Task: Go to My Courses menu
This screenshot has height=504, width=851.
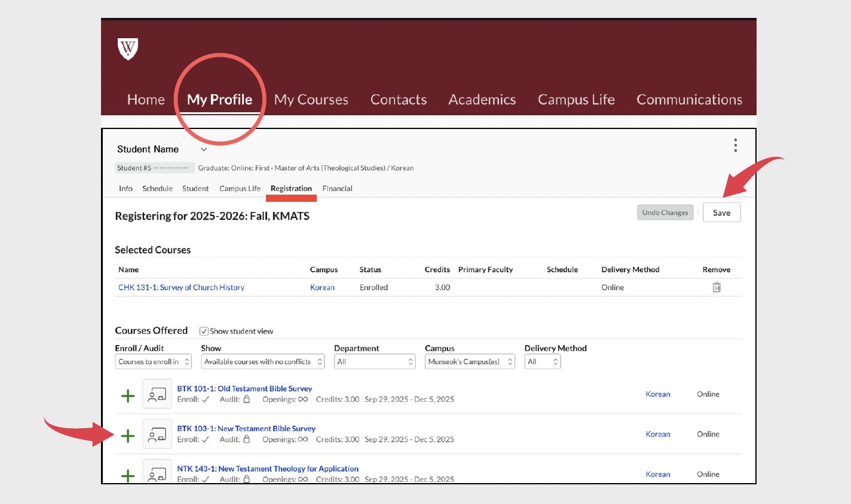Action: click(x=311, y=100)
